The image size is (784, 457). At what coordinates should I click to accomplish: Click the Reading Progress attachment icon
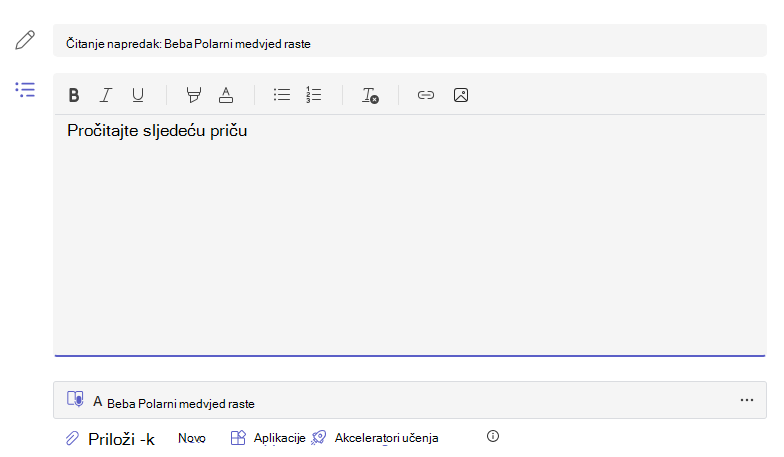(x=76, y=399)
